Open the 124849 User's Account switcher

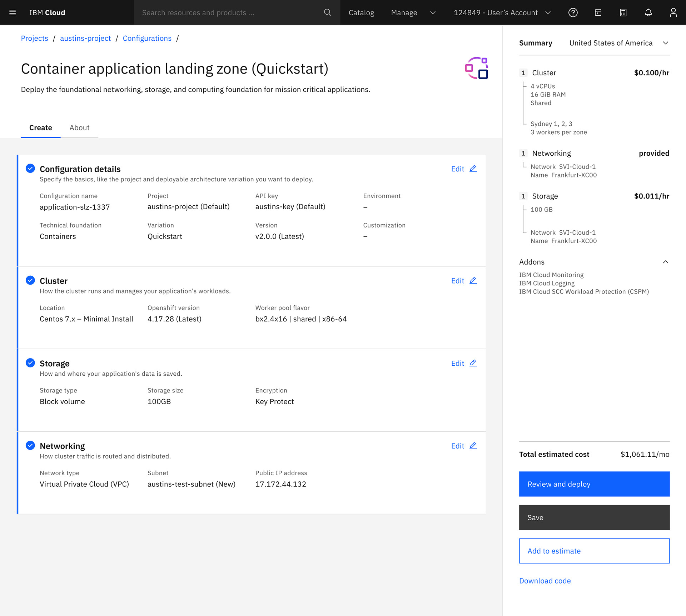tap(502, 12)
